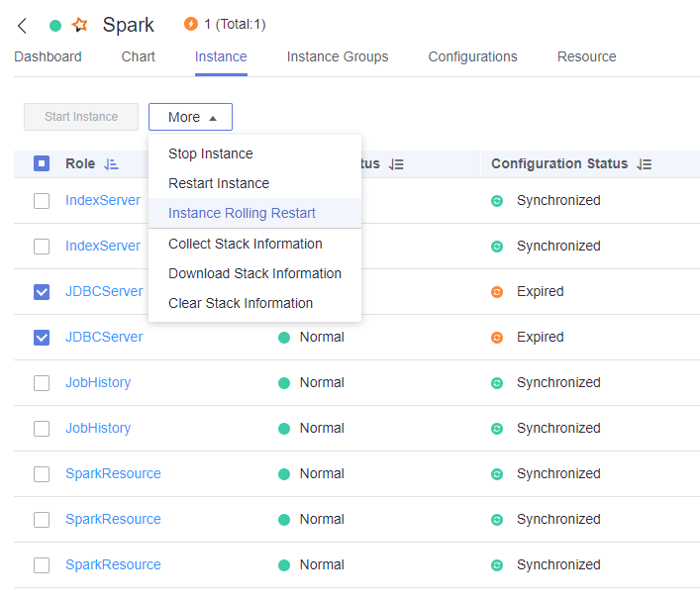Uncheck the first JDBCServer row checkbox
This screenshot has height=605, width=700.
42,292
